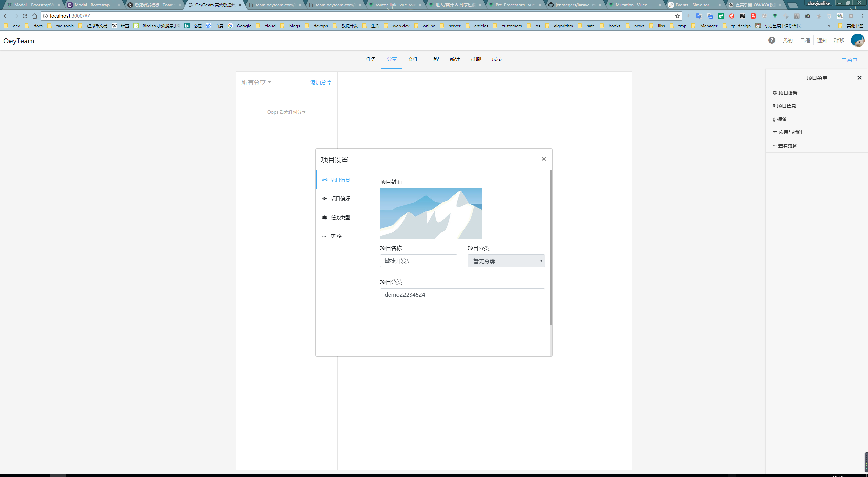Click 通知 in the top navigation
Image resolution: width=868 pixels, height=477 pixels.
coord(822,41)
